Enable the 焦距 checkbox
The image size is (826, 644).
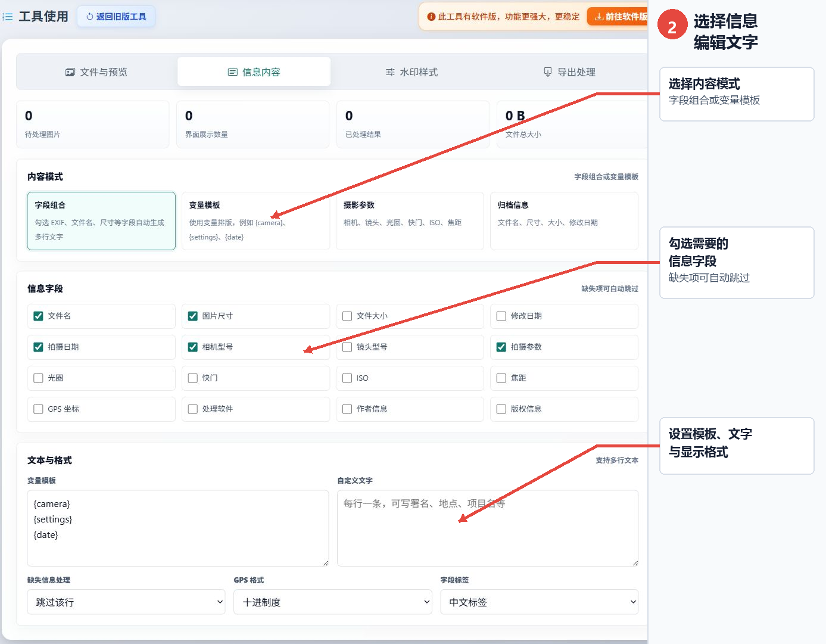[x=501, y=378]
